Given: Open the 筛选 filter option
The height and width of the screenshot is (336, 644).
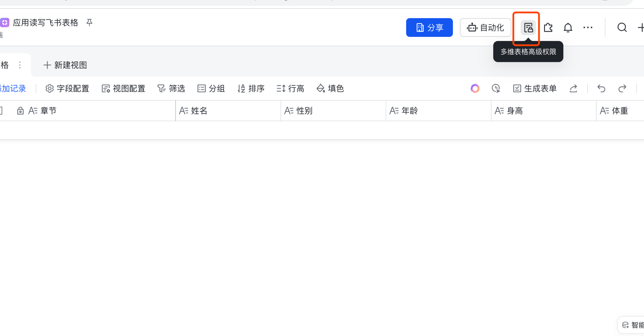Looking at the screenshot, I should 171,88.
